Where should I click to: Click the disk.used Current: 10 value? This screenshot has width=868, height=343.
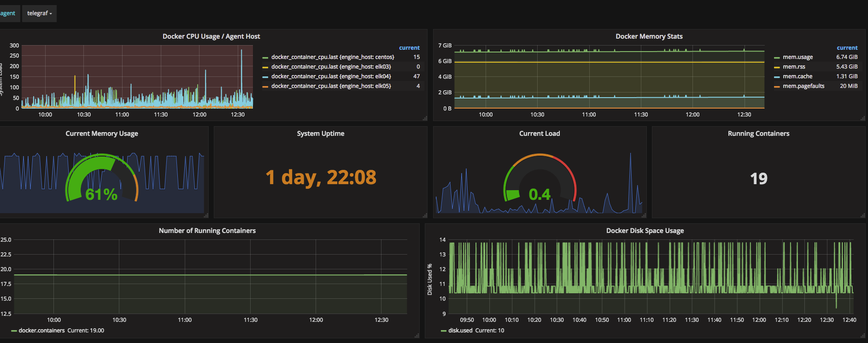[490, 331]
